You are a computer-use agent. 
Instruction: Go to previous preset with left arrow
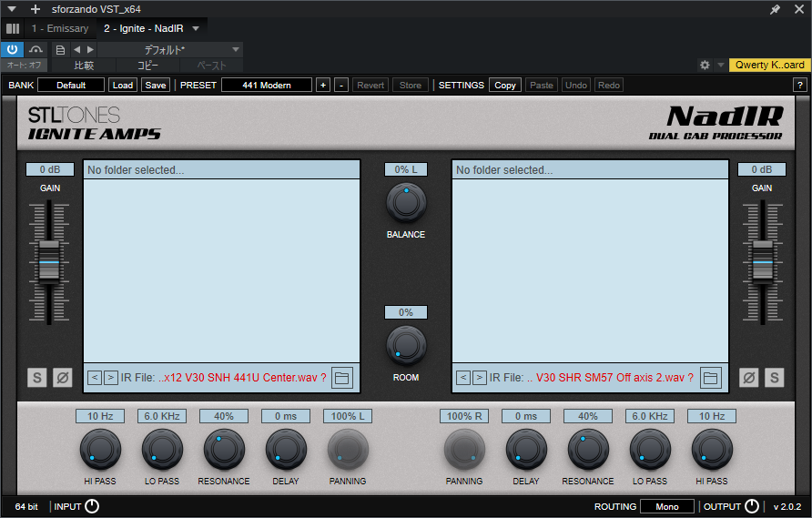click(x=77, y=50)
